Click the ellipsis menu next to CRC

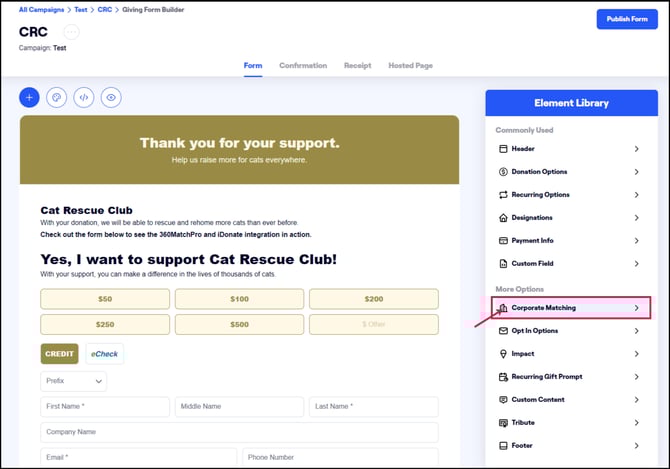tap(71, 32)
